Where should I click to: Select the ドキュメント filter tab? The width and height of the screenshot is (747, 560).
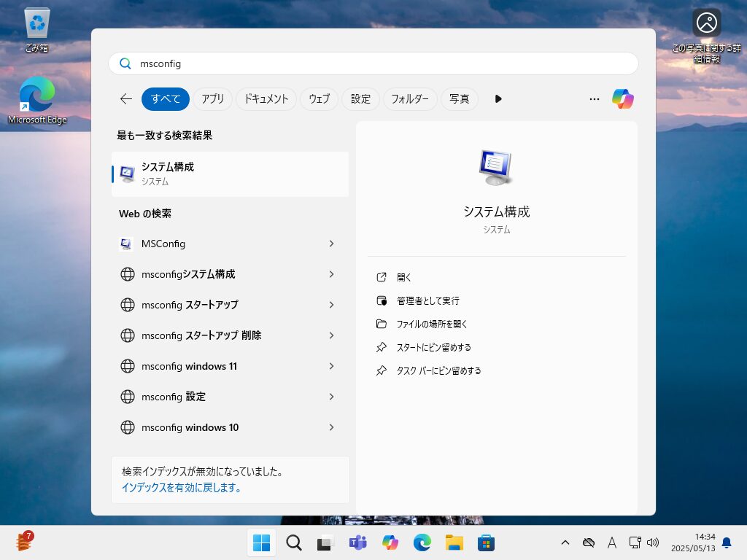pos(266,99)
